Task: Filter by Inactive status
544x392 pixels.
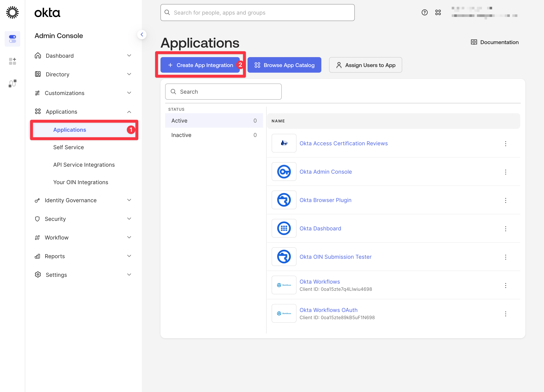Action: click(214, 135)
